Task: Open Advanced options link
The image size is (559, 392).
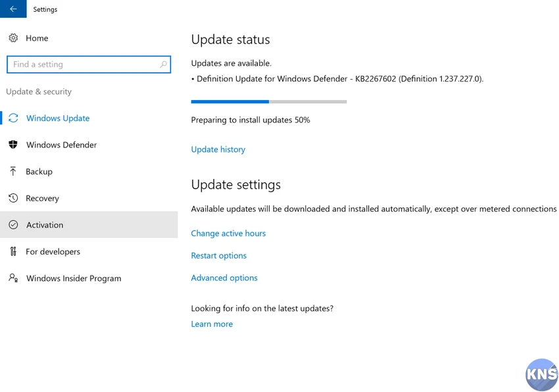Action: tap(224, 278)
